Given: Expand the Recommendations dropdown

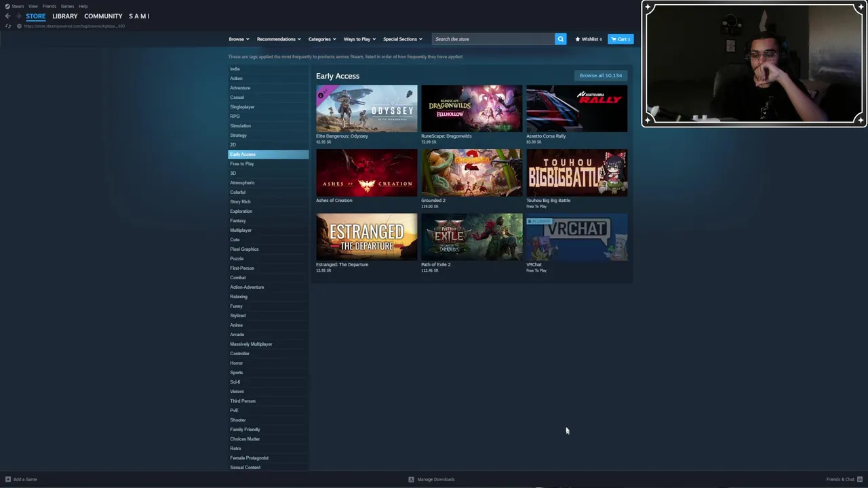Looking at the screenshot, I should point(278,39).
